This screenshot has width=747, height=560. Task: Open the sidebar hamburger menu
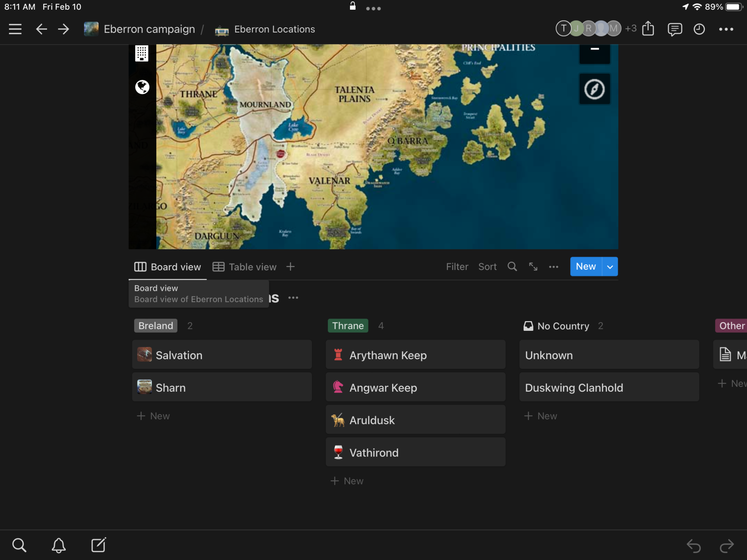[15, 29]
